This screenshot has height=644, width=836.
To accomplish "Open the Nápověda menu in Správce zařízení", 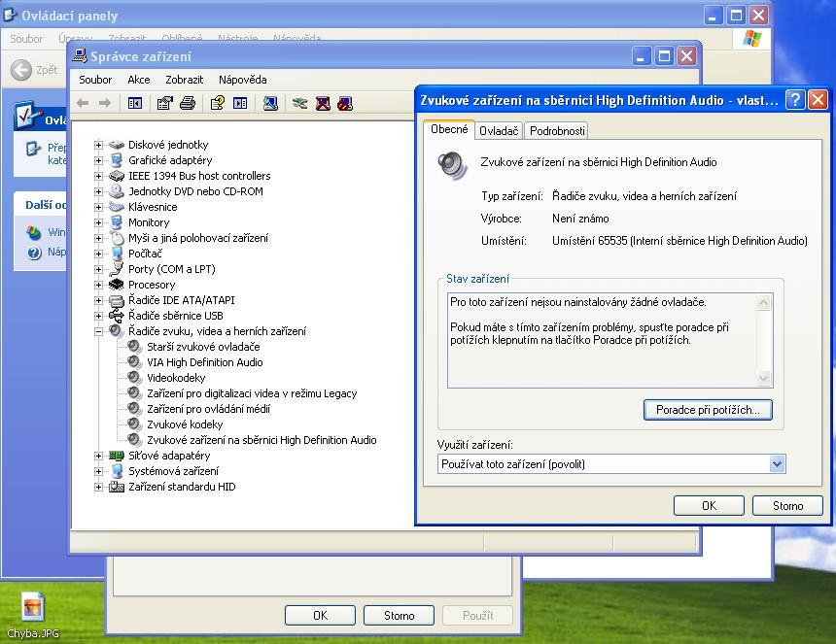I will click(243, 80).
